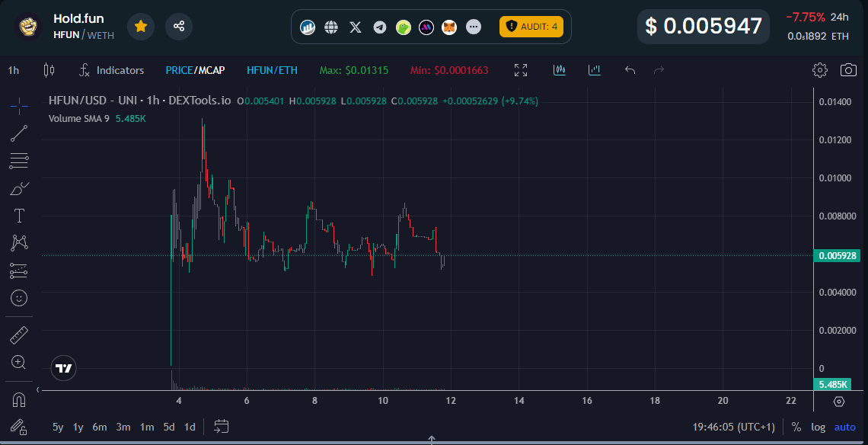Open chart settings gear
Image resolution: width=868 pixels, height=445 pixels.
click(x=820, y=70)
